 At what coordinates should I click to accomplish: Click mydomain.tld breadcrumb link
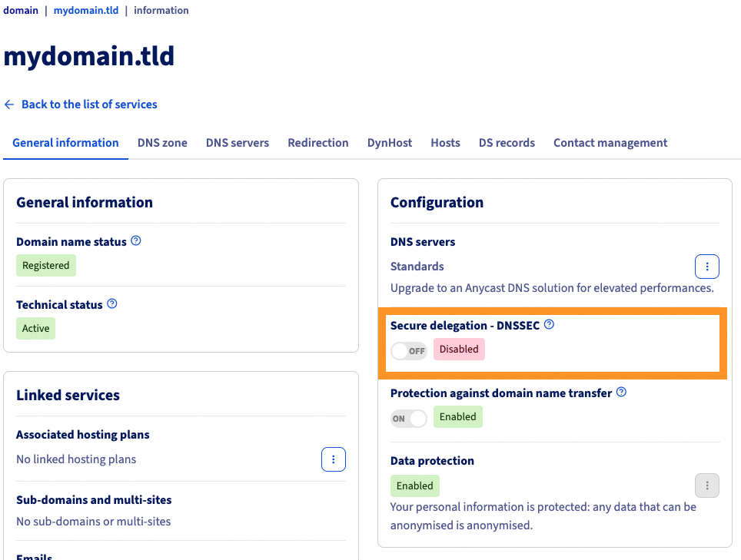pyautogui.click(x=86, y=11)
